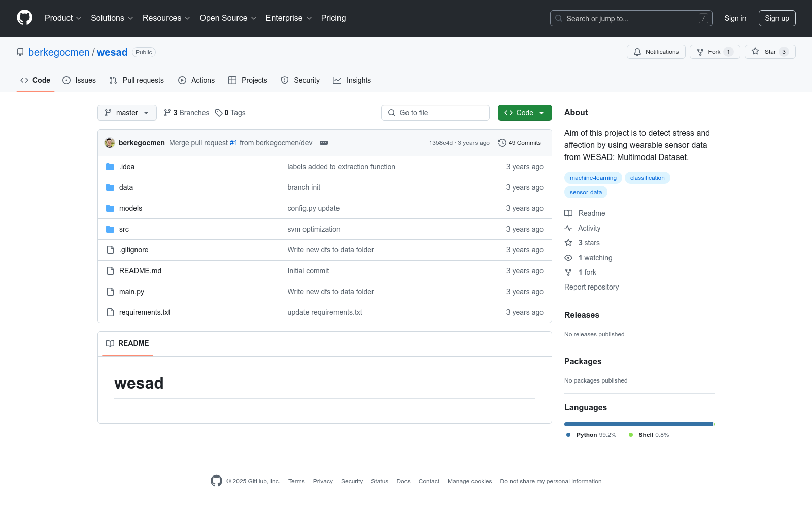The height and width of the screenshot is (508, 812).
Task: Click the data folder icon
Action: click(110, 187)
